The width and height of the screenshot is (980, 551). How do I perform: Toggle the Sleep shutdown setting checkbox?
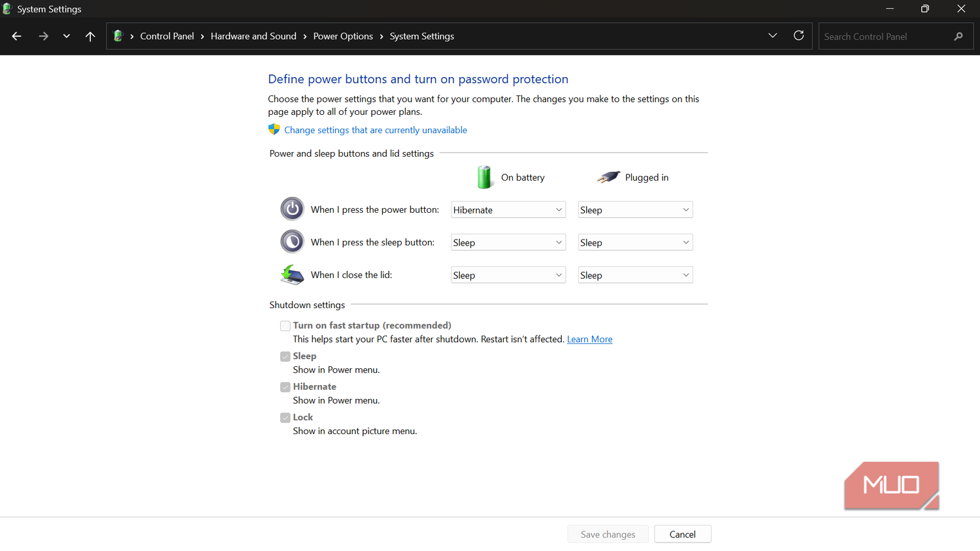(286, 356)
